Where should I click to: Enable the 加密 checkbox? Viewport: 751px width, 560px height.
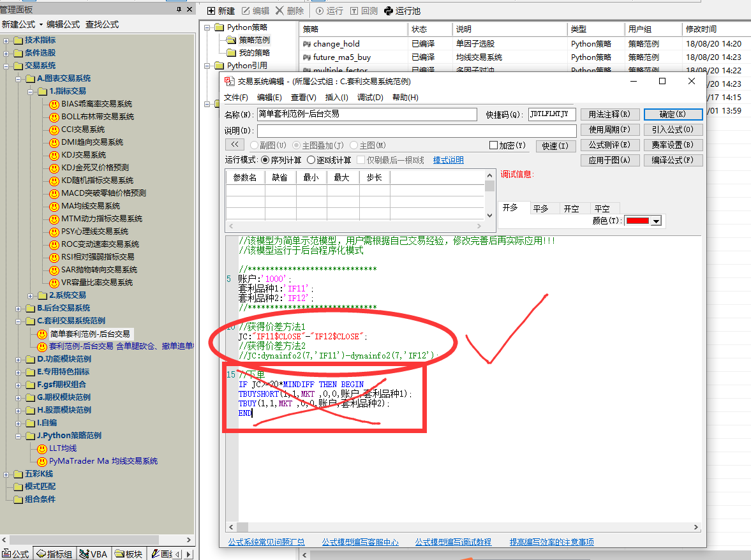pos(493,145)
